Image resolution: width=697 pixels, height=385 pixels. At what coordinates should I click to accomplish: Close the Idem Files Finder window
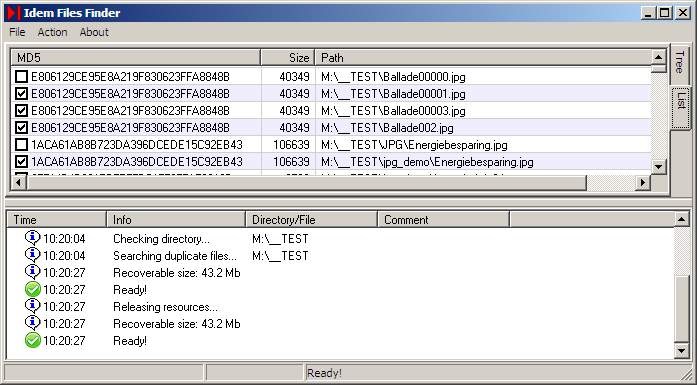(682, 13)
